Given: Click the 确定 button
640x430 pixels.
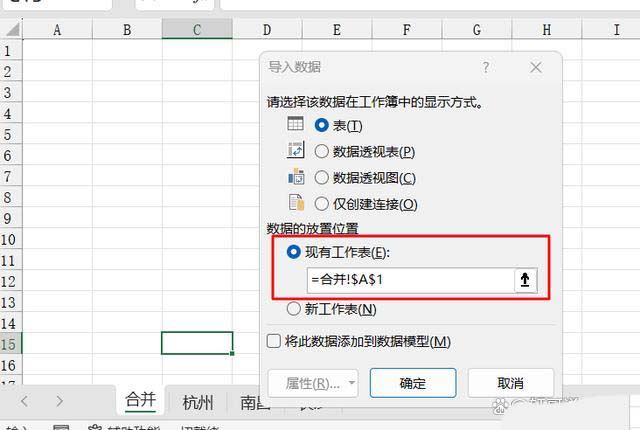Looking at the screenshot, I should [413, 383].
